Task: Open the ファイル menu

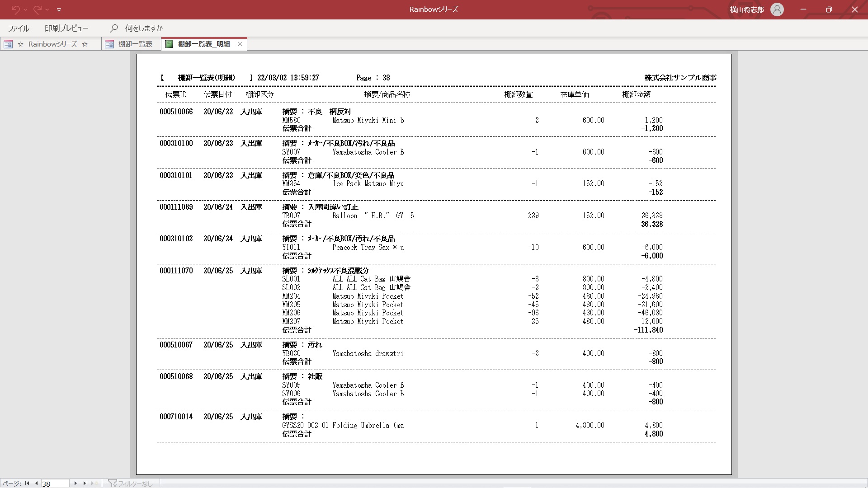Action: [19, 28]
